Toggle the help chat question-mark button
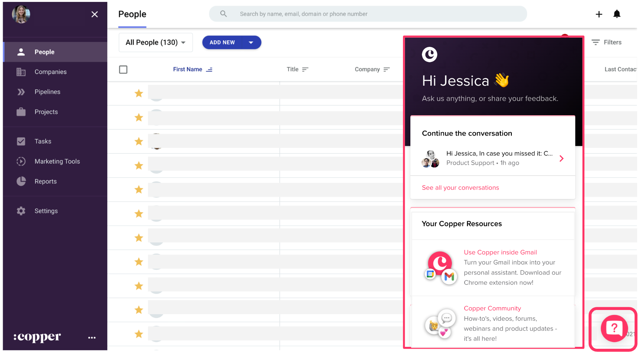644x358 pixels. (x=614, y=328)
